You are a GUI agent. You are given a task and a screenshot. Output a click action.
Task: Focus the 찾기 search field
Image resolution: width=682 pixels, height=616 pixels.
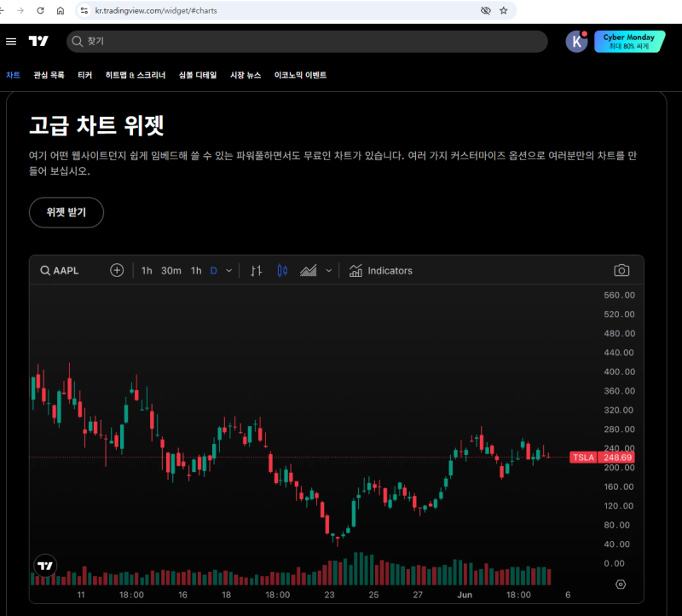307,41
